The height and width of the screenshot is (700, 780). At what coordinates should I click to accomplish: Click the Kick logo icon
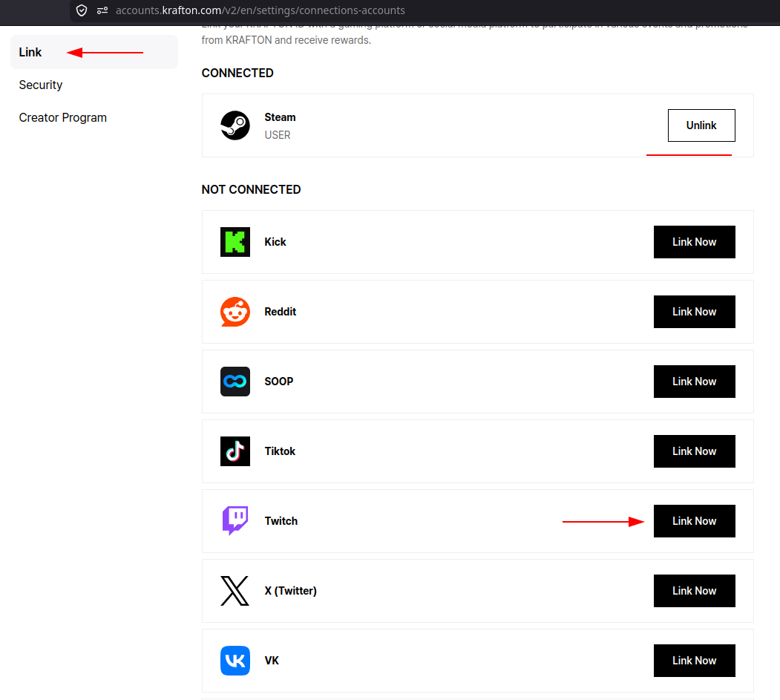click(x=235, y=242)
